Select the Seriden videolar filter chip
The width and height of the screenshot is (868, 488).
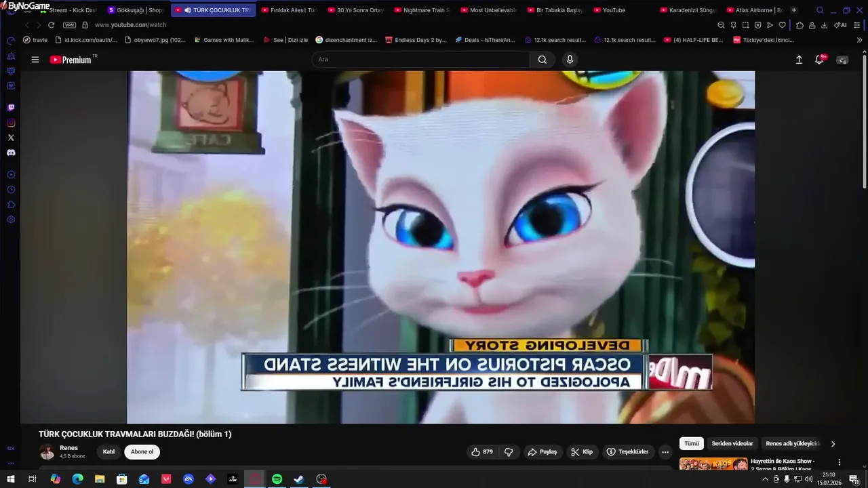point(732,444)
